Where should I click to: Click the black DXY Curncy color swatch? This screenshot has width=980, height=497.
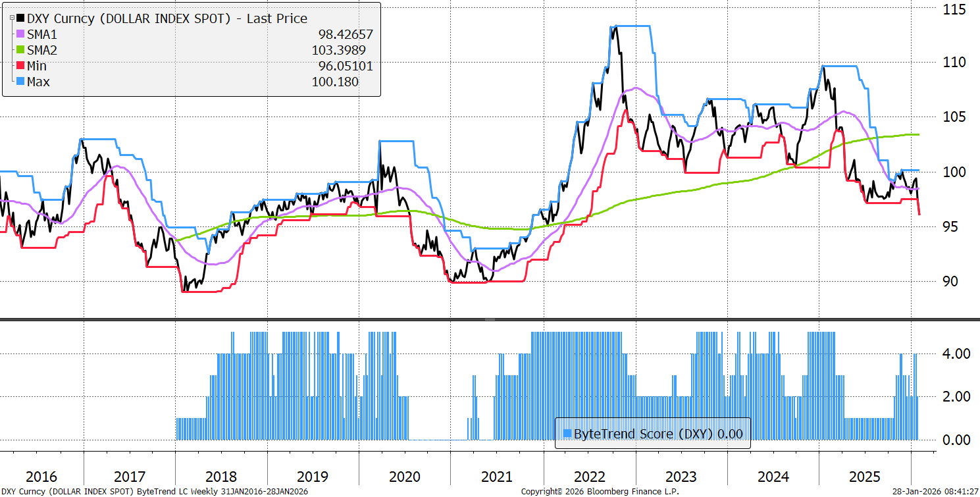click(x=20, y=19)
